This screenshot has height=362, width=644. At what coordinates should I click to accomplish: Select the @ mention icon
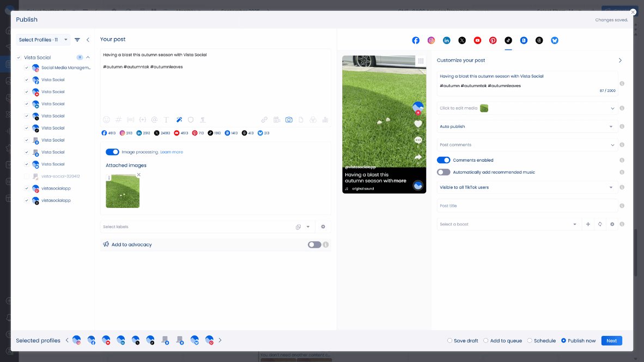tap(154, 119)
